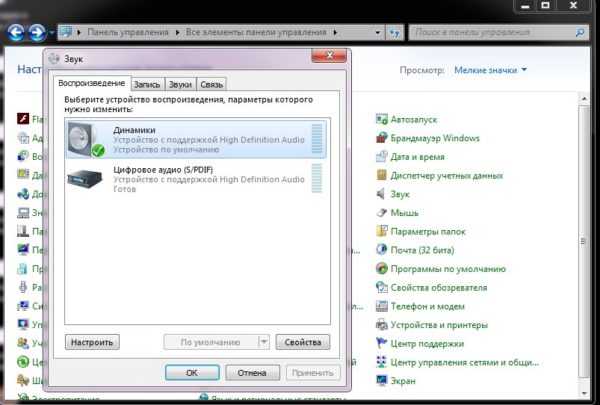Image resolution: width=600 pixels, height=405 pixels.
Task: Open Диспетчер учетных данных icon
Action: click(382, 175)
